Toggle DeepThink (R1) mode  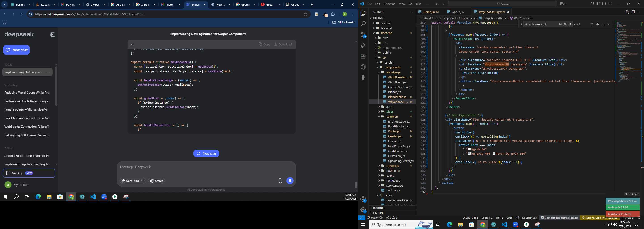133,181
